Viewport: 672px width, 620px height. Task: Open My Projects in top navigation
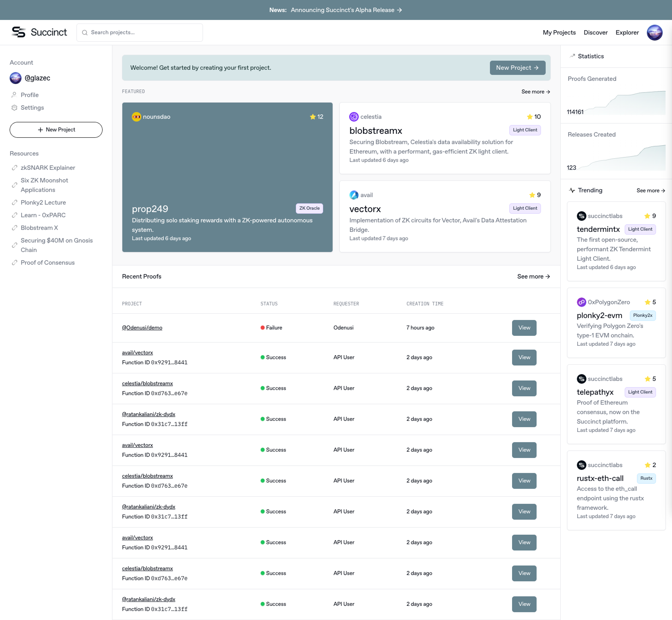click(559, 33)
